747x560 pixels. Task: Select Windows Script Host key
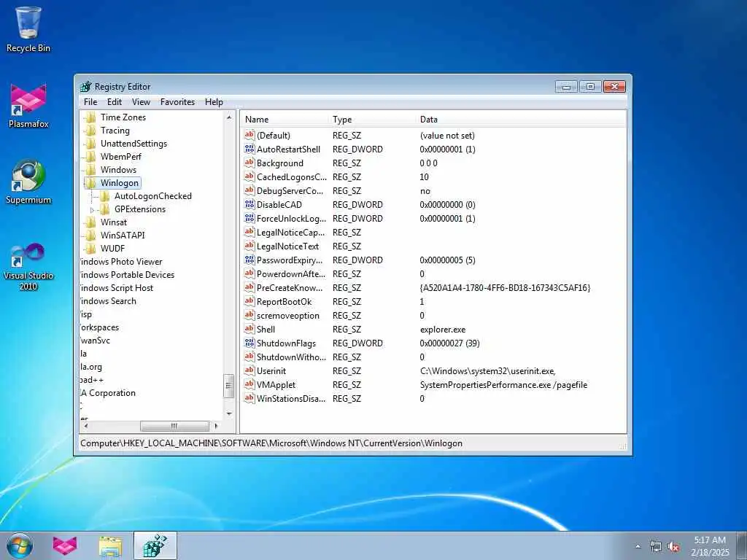[117, 287]
